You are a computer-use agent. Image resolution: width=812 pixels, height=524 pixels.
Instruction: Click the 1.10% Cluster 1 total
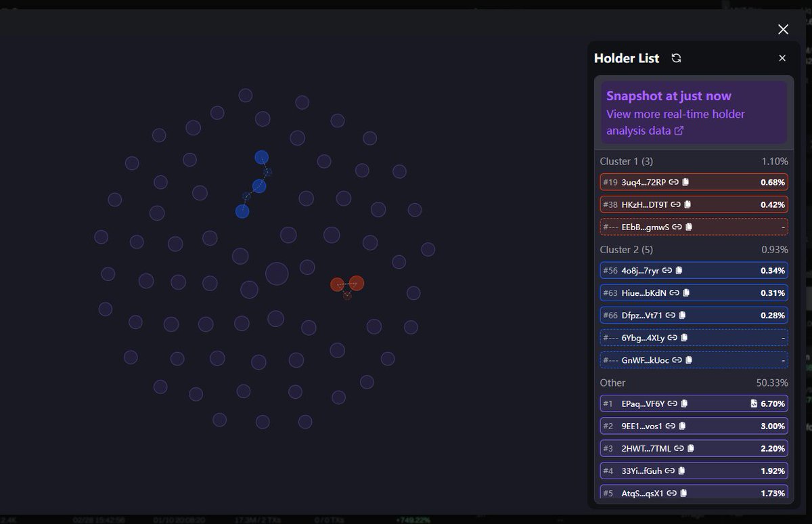tap(775, 161)
